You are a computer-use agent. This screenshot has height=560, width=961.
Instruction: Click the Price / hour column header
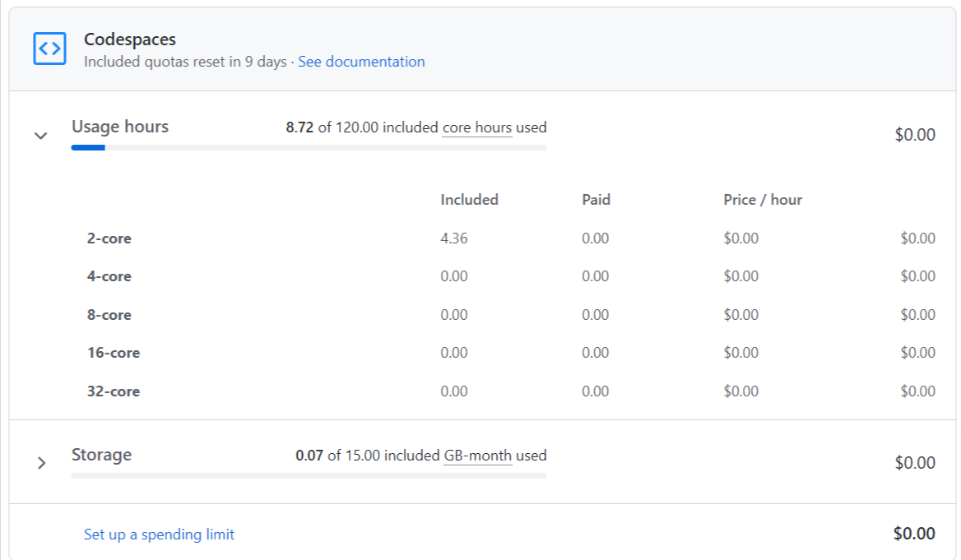(763, 200)
